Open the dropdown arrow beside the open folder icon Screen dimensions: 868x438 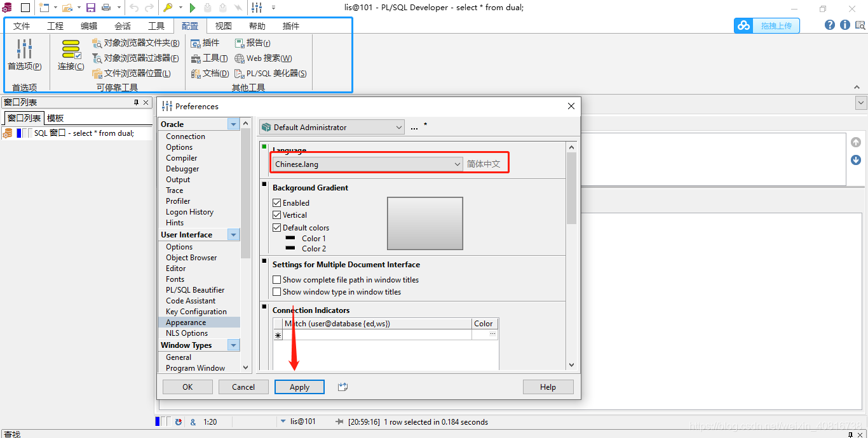point(78,8)
